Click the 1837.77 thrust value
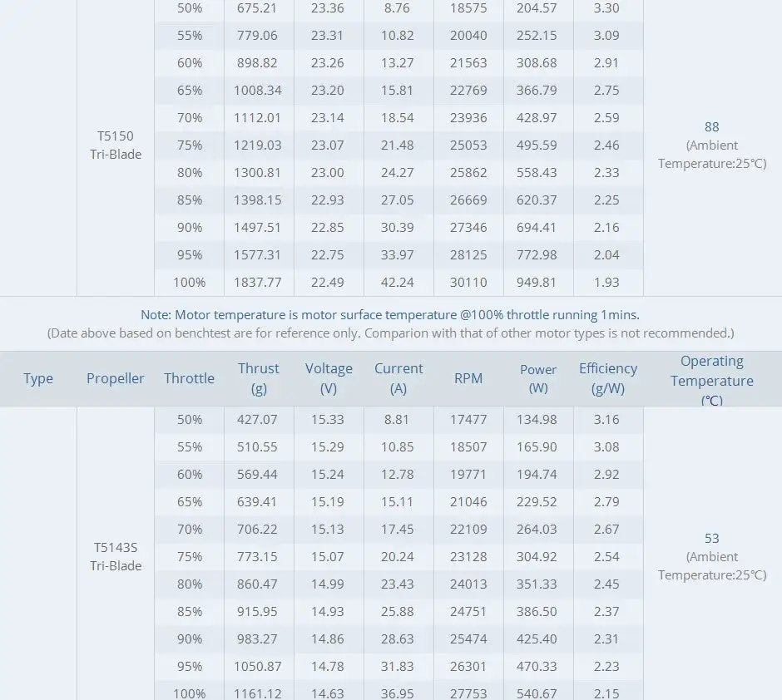782x700 pixels. click(x=258, y=282)
